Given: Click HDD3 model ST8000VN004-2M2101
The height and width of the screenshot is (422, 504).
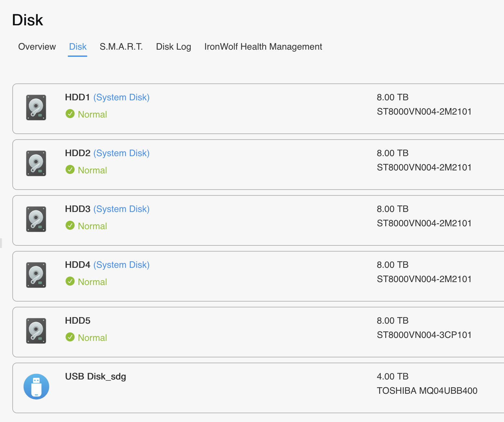Looking at the screenshot, I should coord(424,223).
